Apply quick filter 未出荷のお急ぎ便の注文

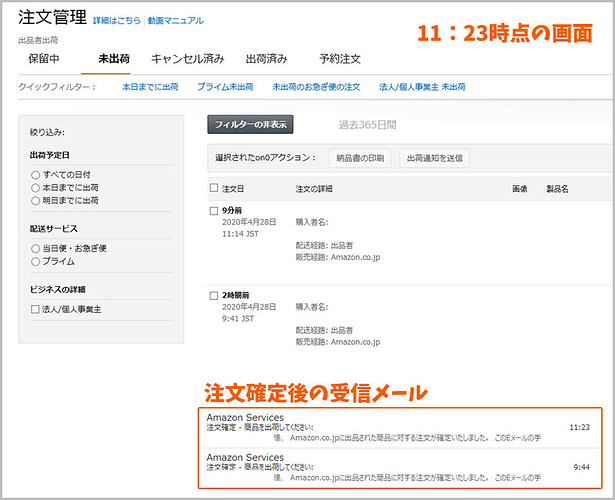316,87
